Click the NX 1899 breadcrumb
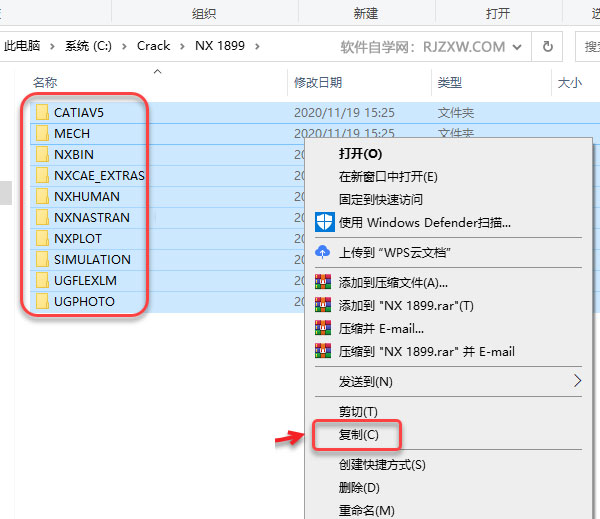Image resolution: width=600 pixels, height=519 pixels. [220, 46]
